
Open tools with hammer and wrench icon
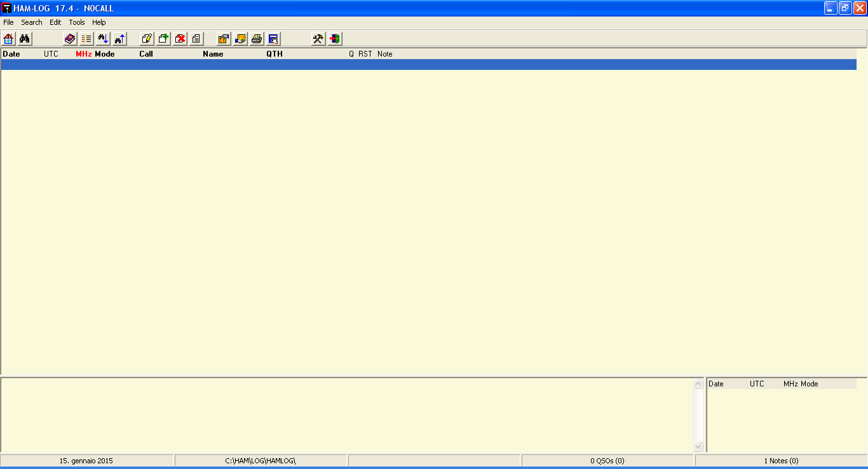coord(318,39)
